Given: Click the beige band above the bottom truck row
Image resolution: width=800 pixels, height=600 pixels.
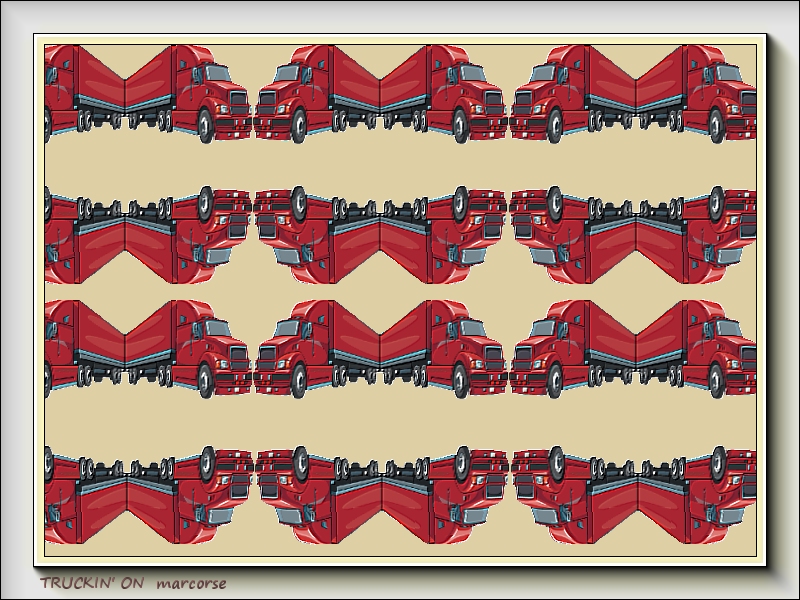Looking at the screenshot, I should click(400, 420).
